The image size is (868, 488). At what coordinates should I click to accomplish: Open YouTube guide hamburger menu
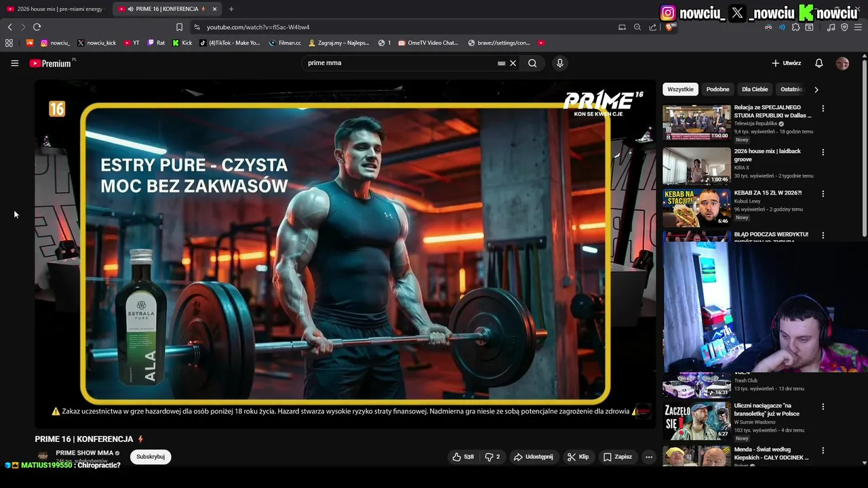pos(14,63)
